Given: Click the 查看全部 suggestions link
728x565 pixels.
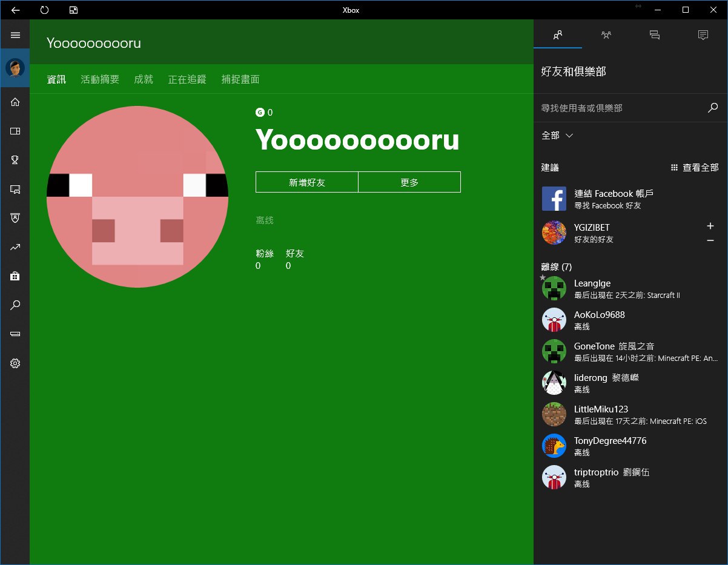Looking at the screenshot, I should [695, 168].
